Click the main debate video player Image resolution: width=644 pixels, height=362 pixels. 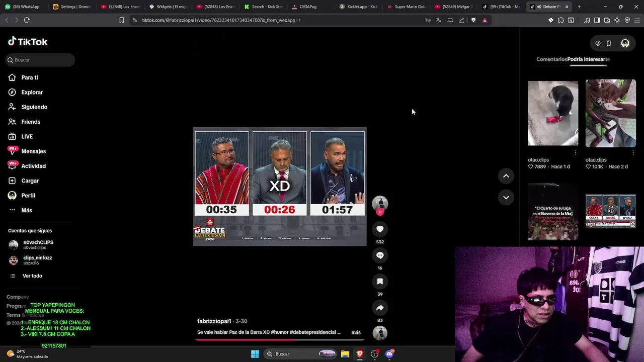(280, 187)
